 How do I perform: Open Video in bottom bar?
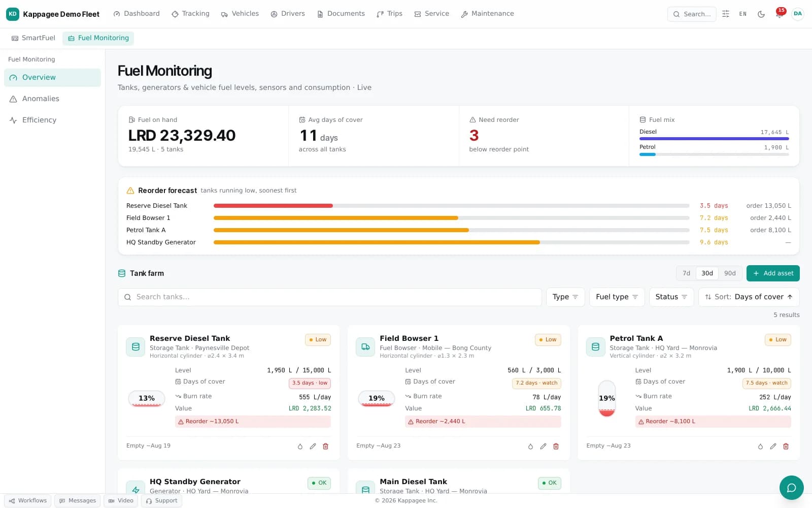[121, 501]
